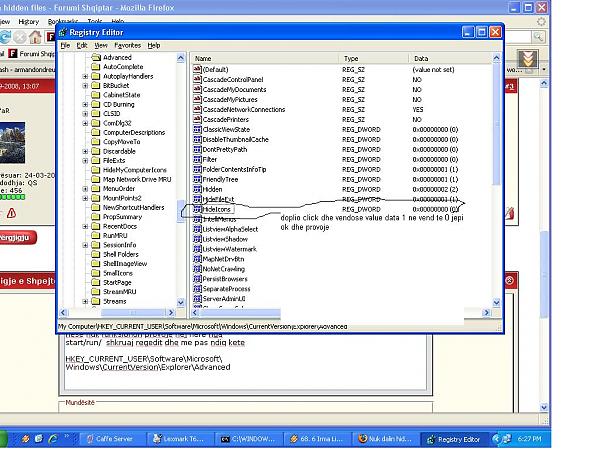Expand the BitBucket tree node
This screenshot has width=600, height=450.
tap(85, 86)
